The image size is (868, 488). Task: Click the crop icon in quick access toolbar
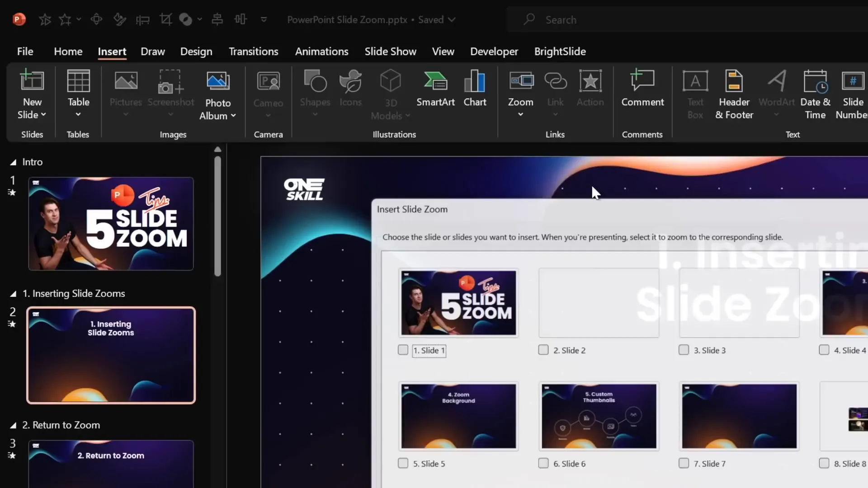tap(165, 19)
